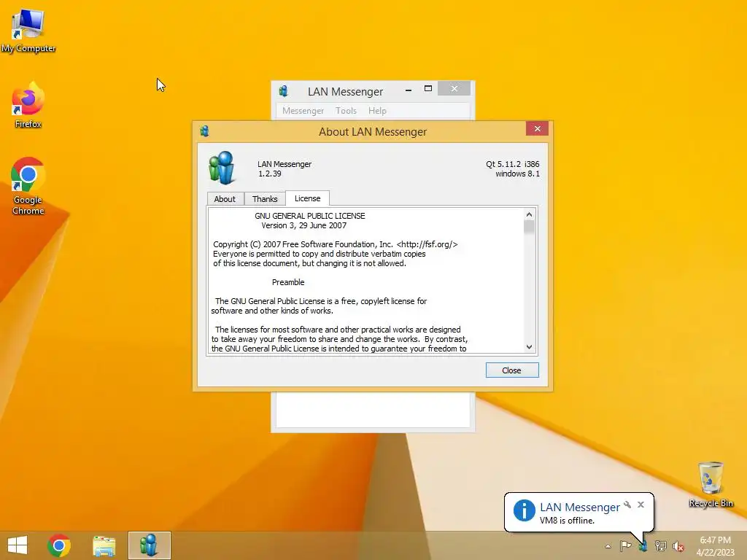Screen dimensions: 747x560
Task: Open the Recycle Bin
Action: coord(711,484)
